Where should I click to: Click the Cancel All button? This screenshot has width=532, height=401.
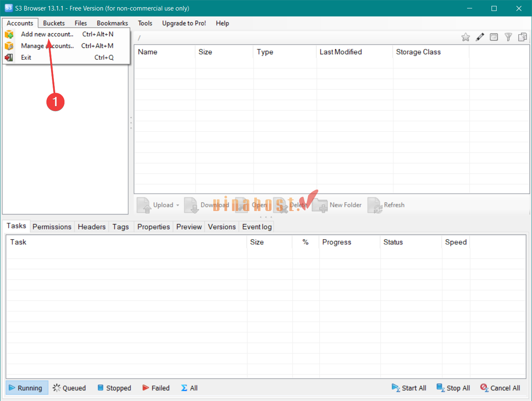coord(500,388)
